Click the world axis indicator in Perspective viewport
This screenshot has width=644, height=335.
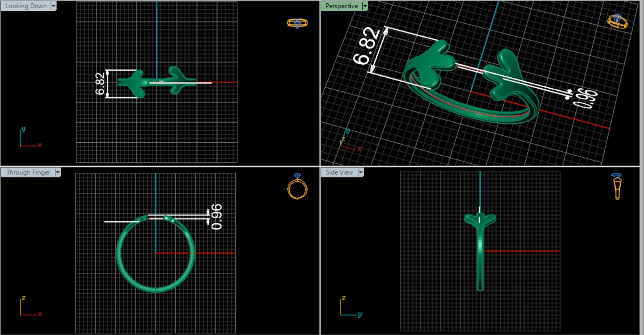[349, 141]
